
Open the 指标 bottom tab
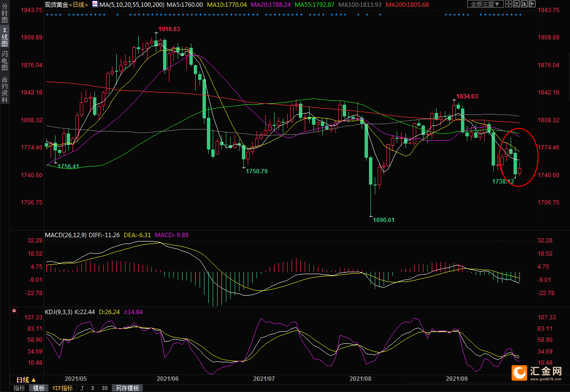point(19,389)
